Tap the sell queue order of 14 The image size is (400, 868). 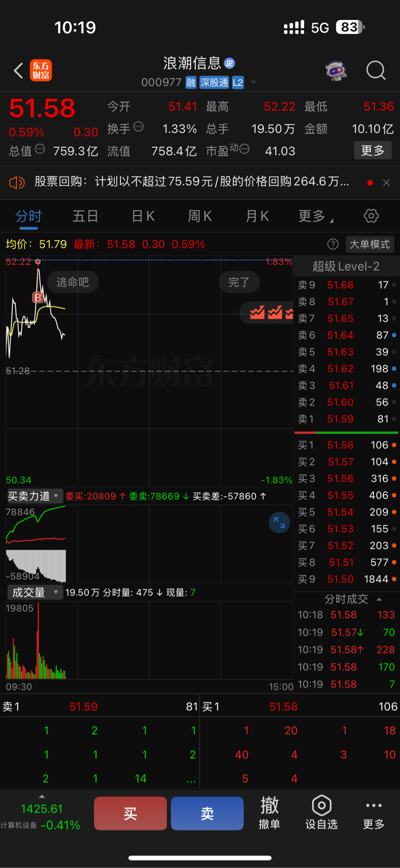click(x=141, y=778)
